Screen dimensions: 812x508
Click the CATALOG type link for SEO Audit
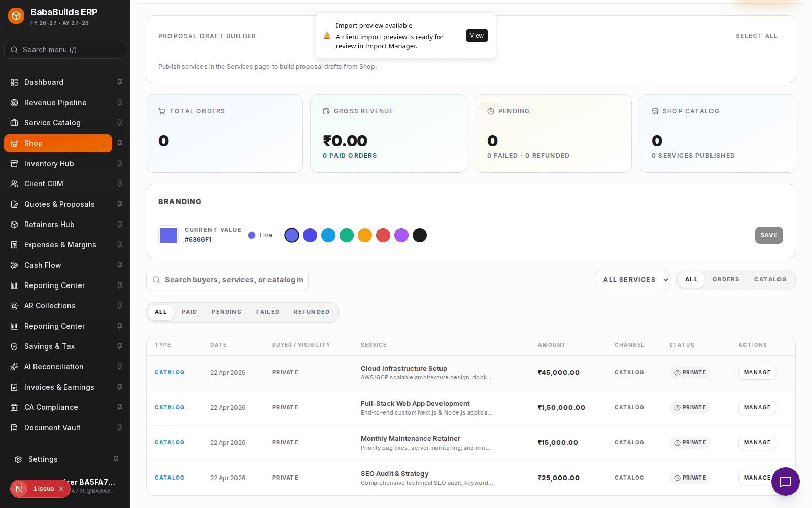tap(170, 478)
